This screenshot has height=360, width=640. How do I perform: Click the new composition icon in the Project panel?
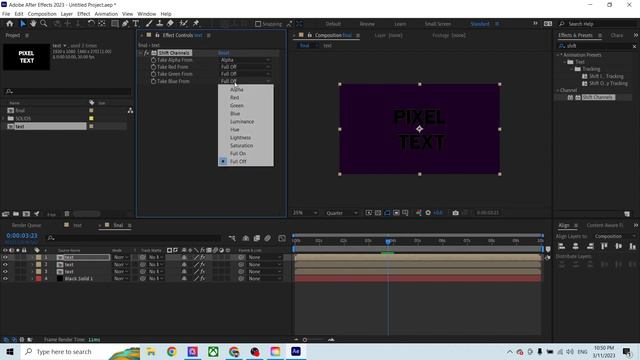tap(26, 214)
